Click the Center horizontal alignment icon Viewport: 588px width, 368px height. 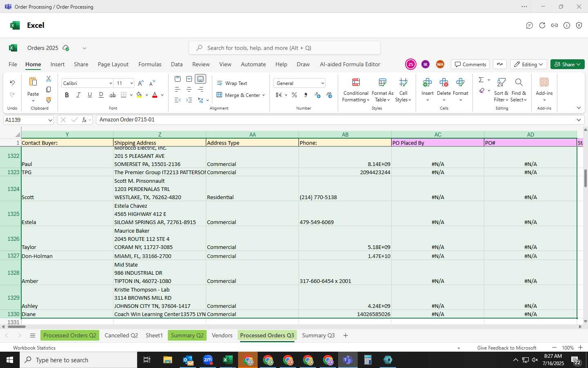pos(189,89)
